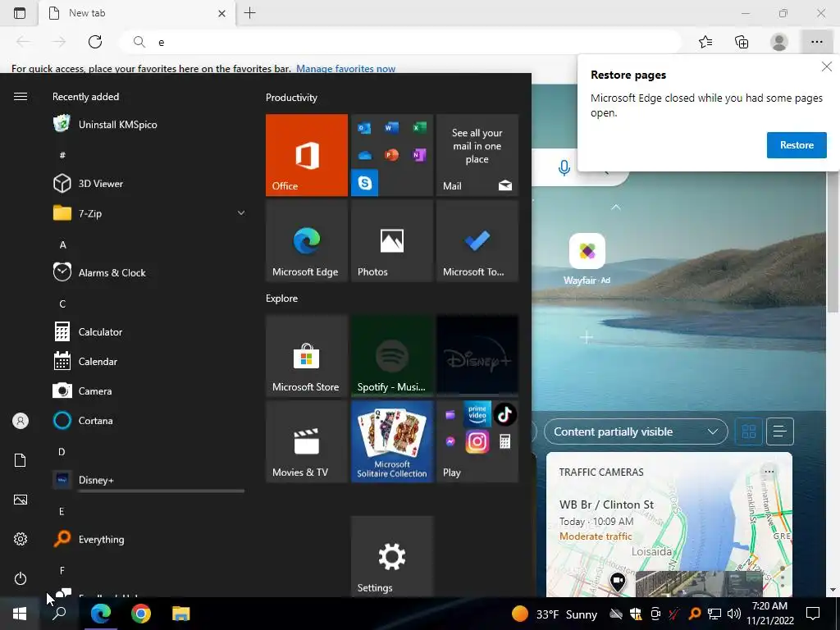Open Camera app in list
Viewport: 840px width, 630px height.
[x=148, y=390]
